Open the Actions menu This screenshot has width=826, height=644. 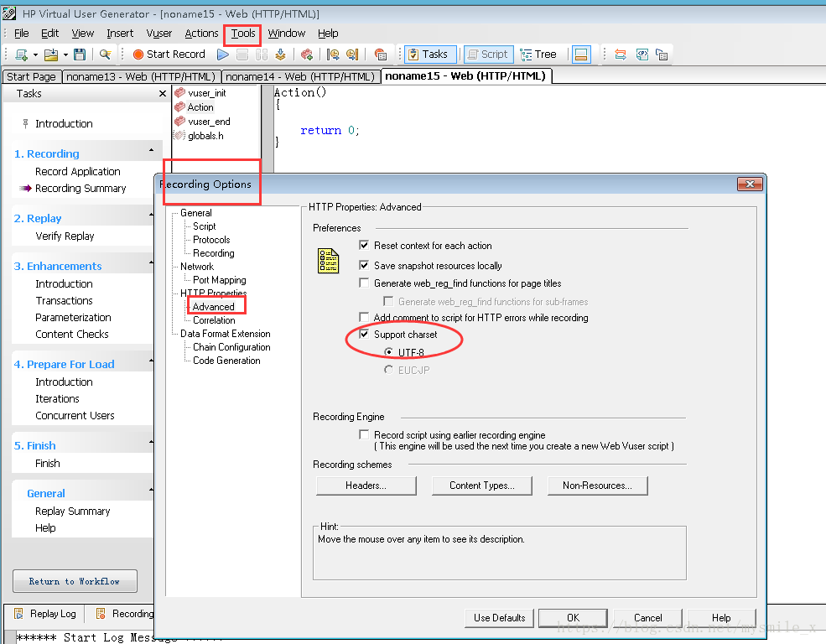[x=201, y=34]
